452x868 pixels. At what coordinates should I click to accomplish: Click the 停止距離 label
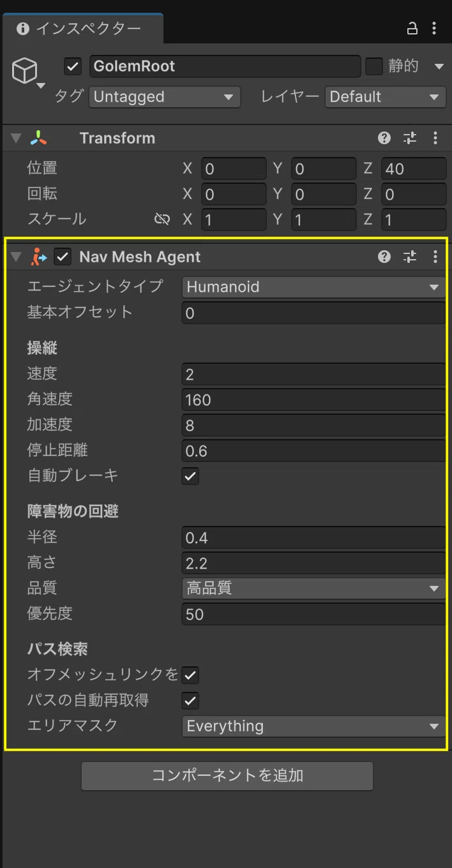(57, 451)
